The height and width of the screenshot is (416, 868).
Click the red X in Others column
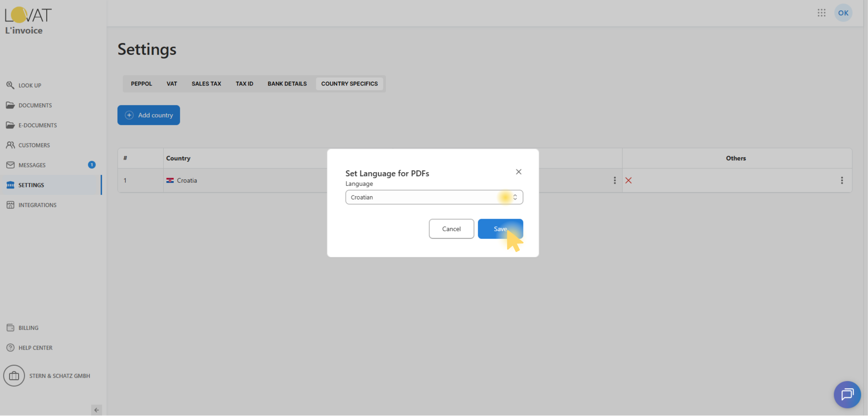[628, 180]
